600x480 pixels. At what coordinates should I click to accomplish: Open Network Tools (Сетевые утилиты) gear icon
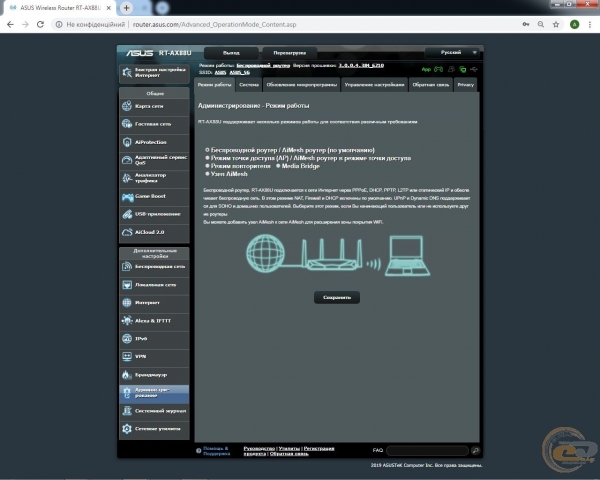point(127,429)
